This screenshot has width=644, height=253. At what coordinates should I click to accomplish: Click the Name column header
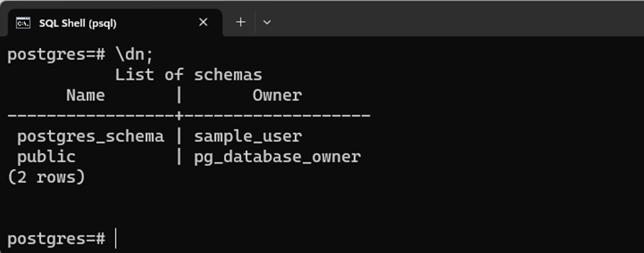coord(85,95)
